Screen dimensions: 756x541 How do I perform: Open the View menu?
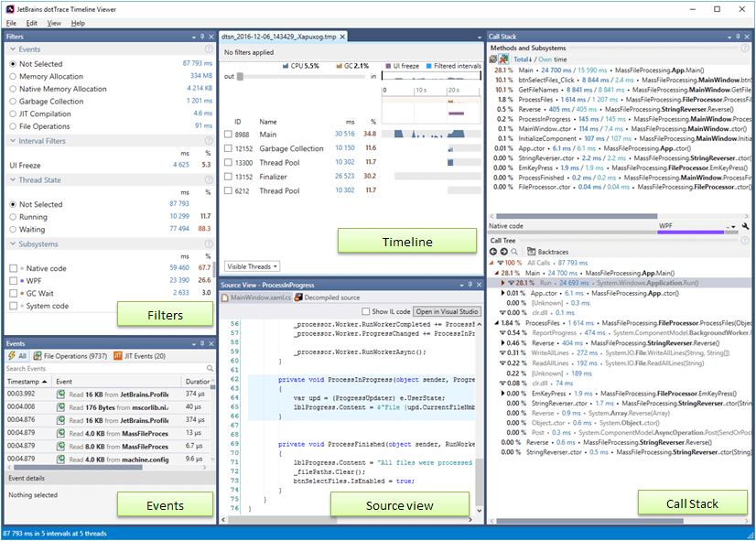[54, 23]
